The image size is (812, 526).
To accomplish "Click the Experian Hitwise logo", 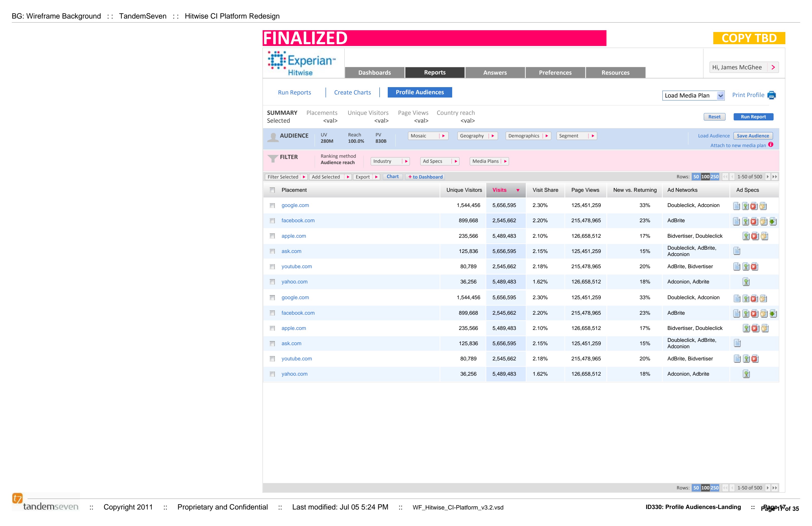I will point(302,63).
